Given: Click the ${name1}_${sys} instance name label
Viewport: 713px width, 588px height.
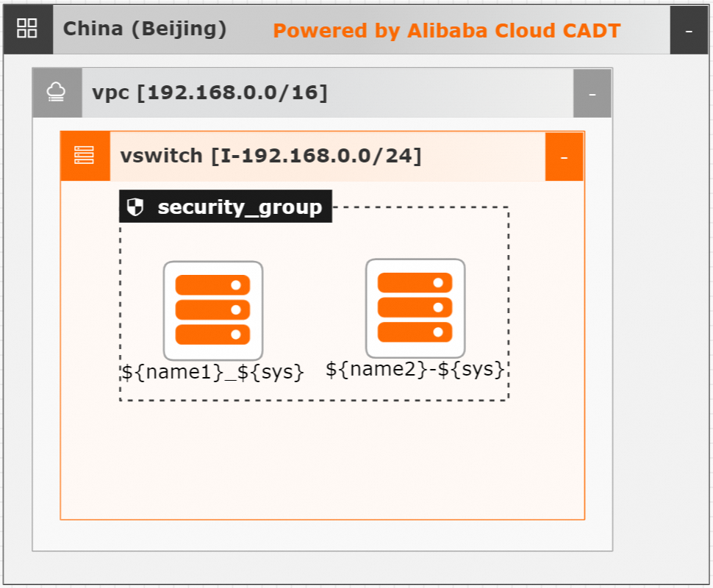Looking at the screenshot, I should (x=213, y=373).
